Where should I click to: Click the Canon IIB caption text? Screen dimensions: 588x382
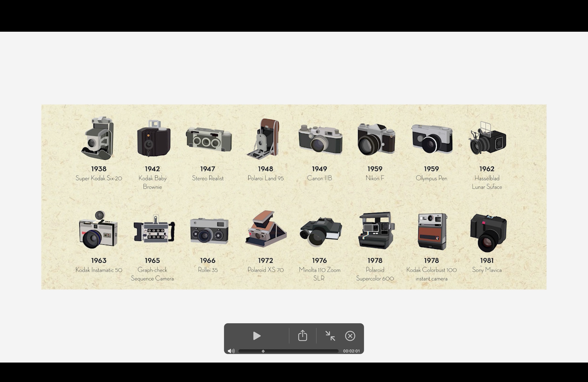coord(319,178)
